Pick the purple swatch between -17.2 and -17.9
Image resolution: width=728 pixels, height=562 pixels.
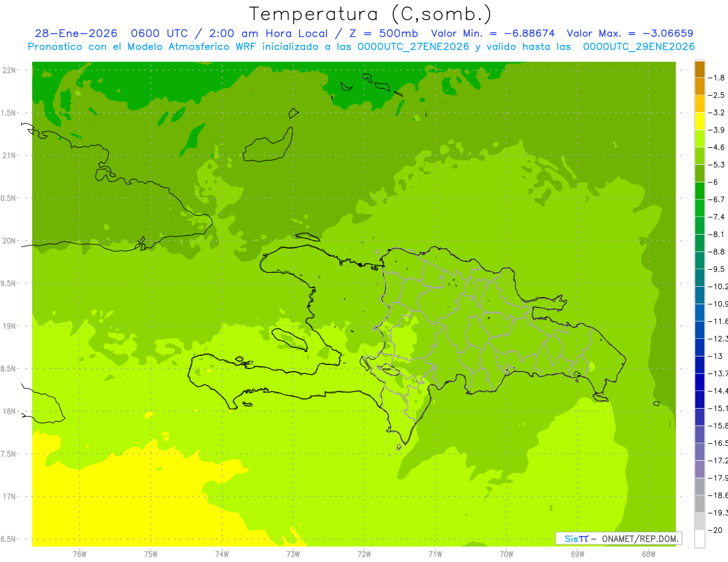(699, 469)
